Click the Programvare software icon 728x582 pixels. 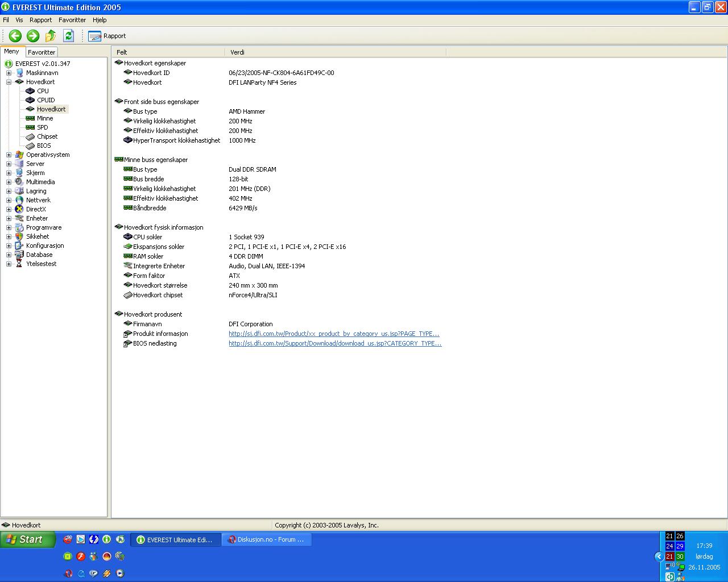point(19,227)
